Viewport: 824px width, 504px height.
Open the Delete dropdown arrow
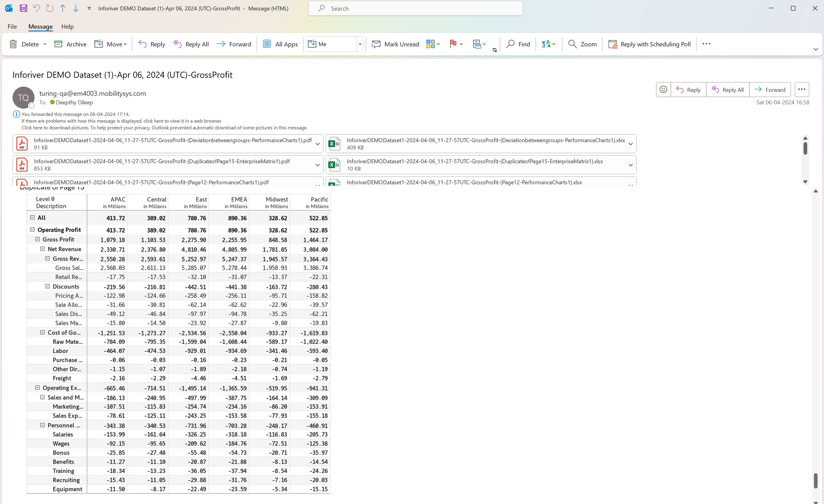pyautogui.click(x=45, y=44)
